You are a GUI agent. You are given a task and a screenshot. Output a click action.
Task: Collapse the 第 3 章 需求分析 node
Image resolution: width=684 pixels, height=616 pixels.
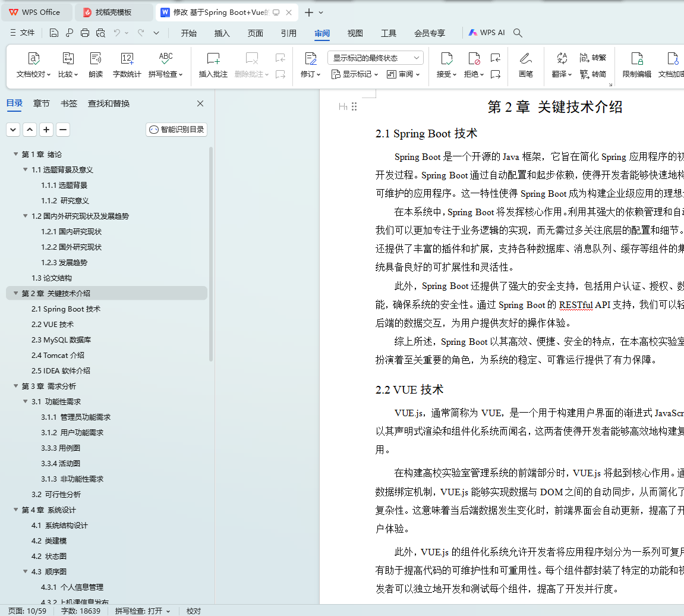pyautogui.click(x=15, y=386)
